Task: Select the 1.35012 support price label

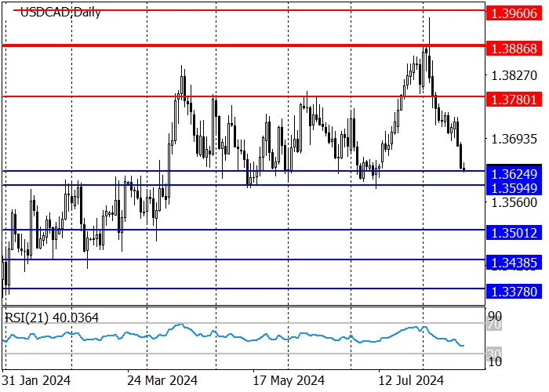Action: [x=514, y=233]
